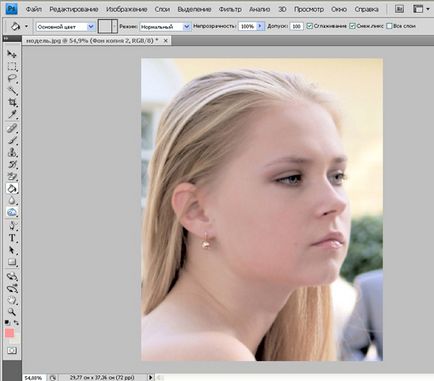
Task: Select the Move tool
Action: coord(12,54)
